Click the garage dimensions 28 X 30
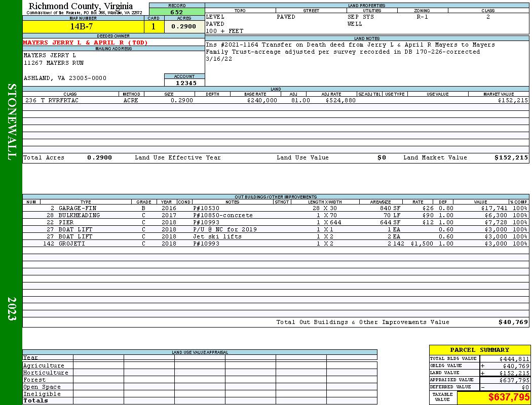 tap(325, 208)
